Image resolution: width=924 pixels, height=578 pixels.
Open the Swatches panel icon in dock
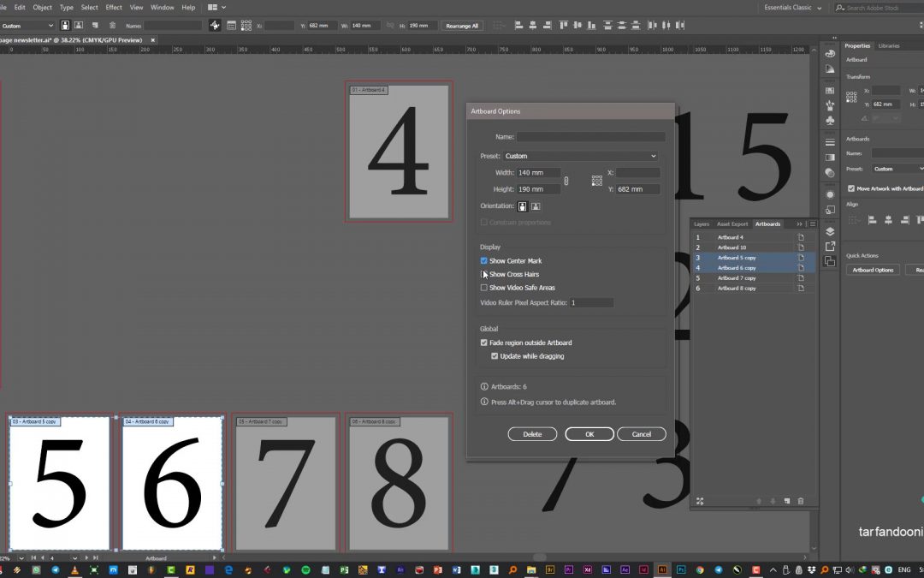[830, 91]
